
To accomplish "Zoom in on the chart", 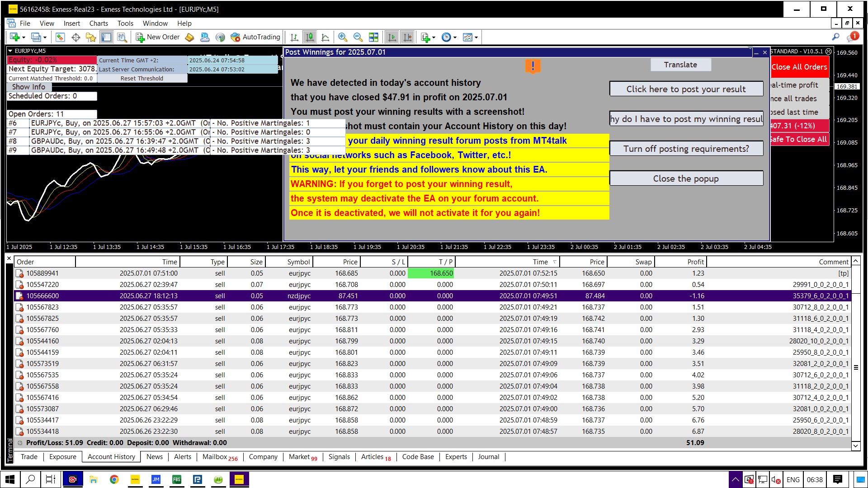I will [x=343, y=37].
